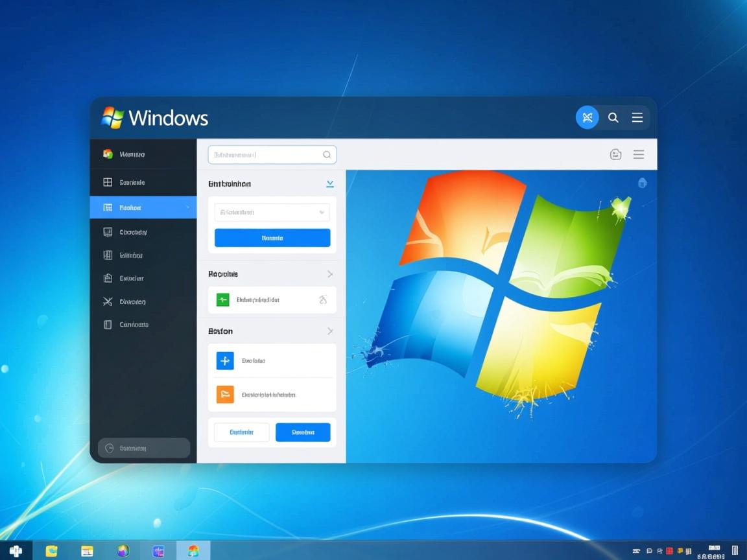Open the pill-shaped item at the sidebar bottom
This screenshot has height=560, width=747.
(x=143, y=448)
